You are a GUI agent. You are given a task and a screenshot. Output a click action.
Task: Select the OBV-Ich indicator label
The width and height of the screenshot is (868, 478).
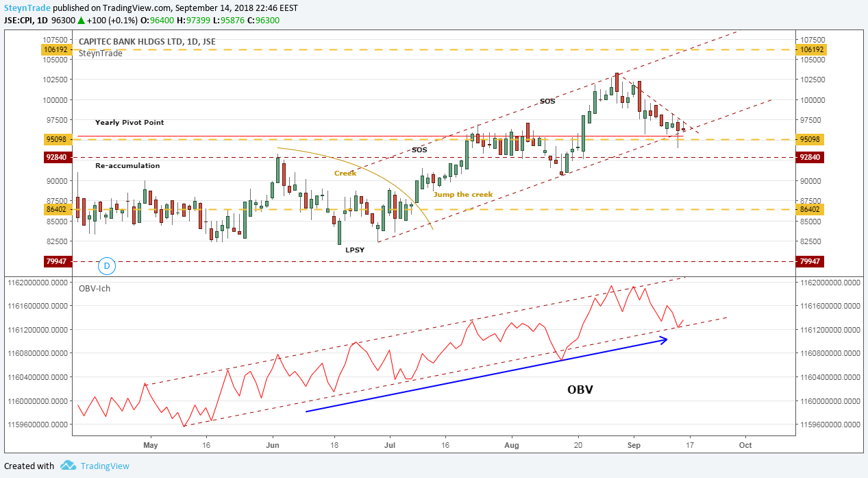[x=95, y=288]
